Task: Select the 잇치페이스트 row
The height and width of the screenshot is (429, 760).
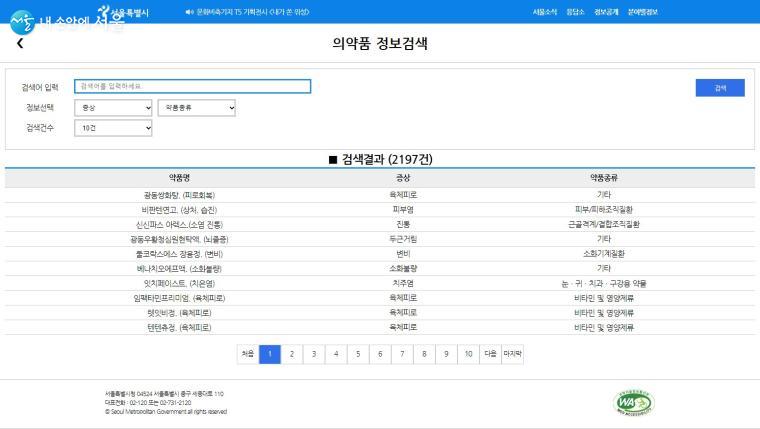Action: coord(380,283)
